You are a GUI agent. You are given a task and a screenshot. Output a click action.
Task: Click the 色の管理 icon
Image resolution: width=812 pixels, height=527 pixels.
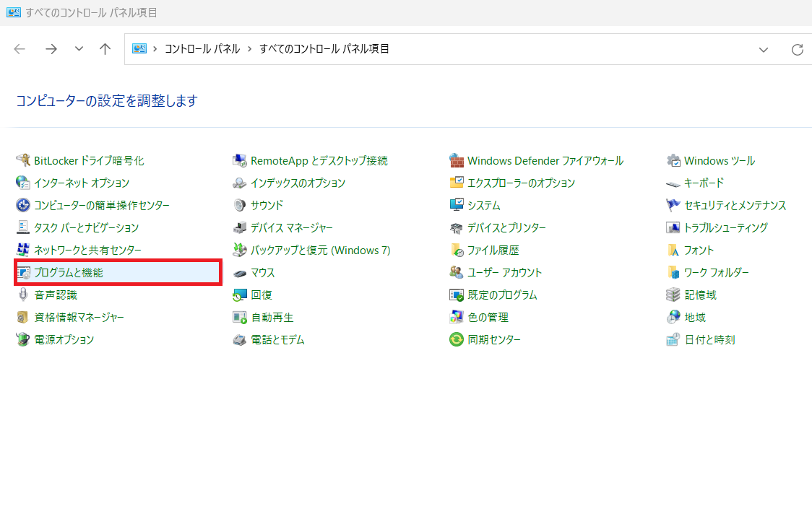point(457,317)
